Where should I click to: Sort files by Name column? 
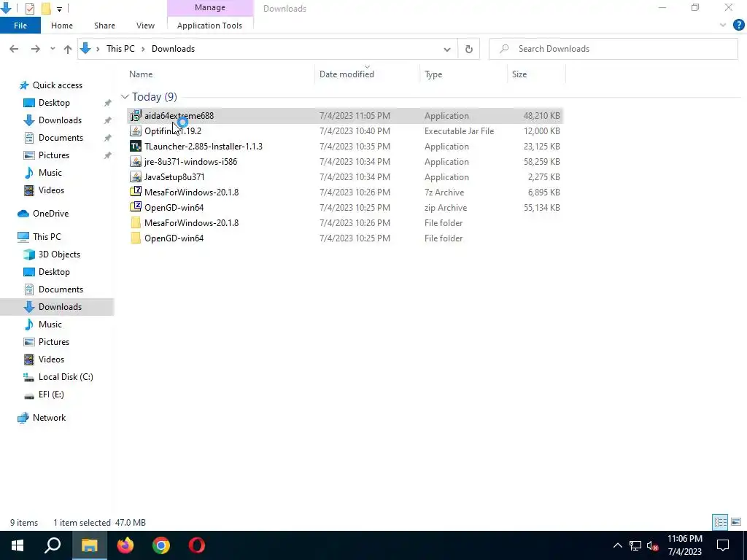point(141,74)
